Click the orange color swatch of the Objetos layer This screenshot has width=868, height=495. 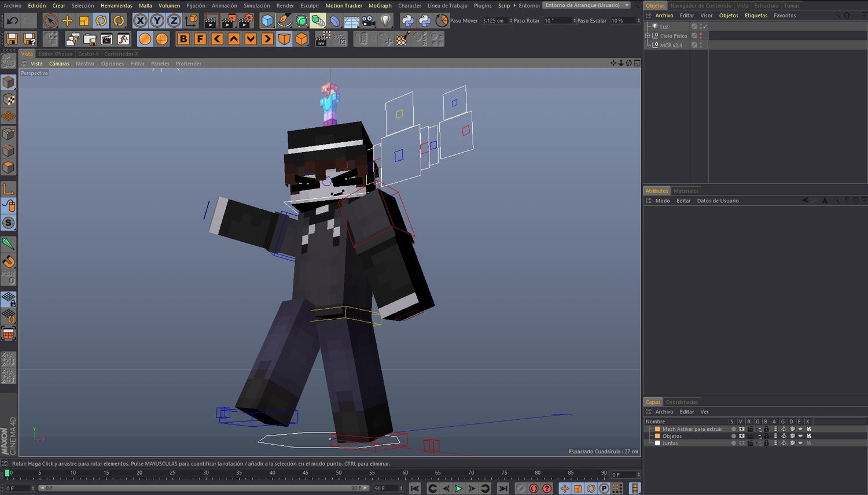[x=657, y=436]
